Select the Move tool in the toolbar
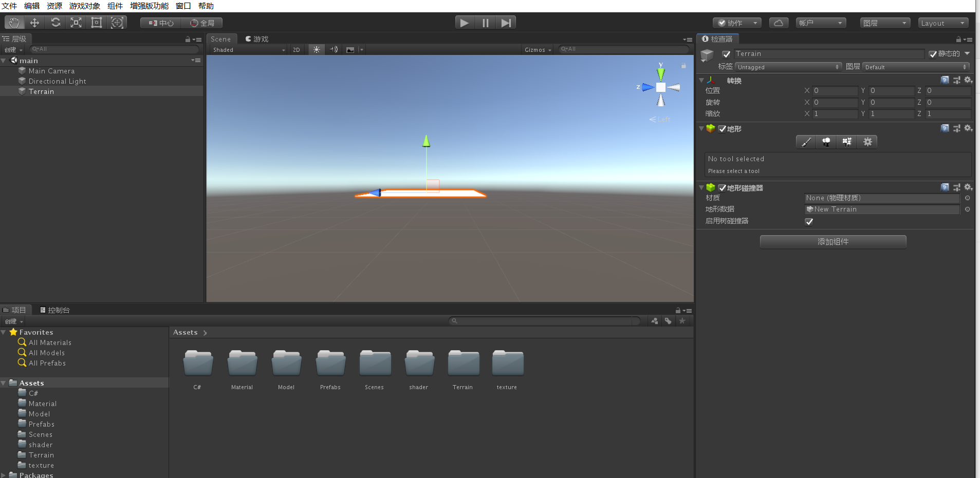This screenshot has width=980, height=478. pyautogui.click(x=35, y=22)
